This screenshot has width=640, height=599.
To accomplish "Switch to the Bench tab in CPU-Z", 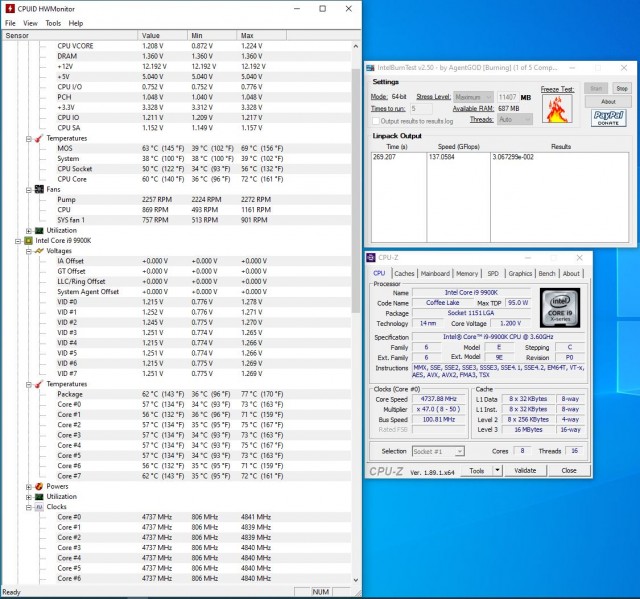I will point(547,273).
